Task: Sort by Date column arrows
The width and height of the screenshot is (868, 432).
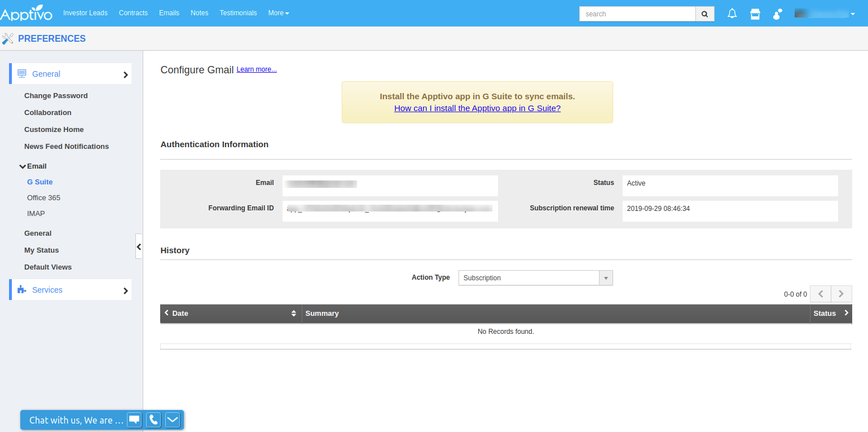Action: (294, 314)
